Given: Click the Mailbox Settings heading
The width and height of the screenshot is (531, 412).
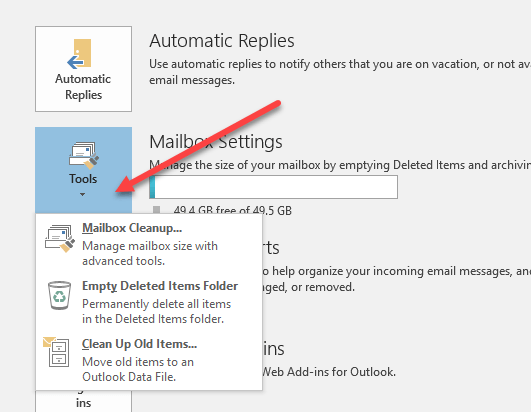Looking at the screenshot, I should tap(216, 142).
